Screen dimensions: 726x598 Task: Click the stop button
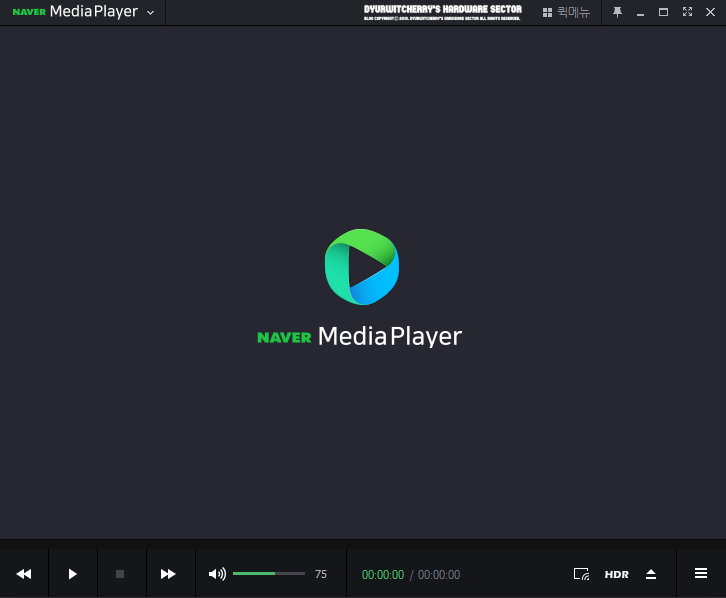pos(120,574)
